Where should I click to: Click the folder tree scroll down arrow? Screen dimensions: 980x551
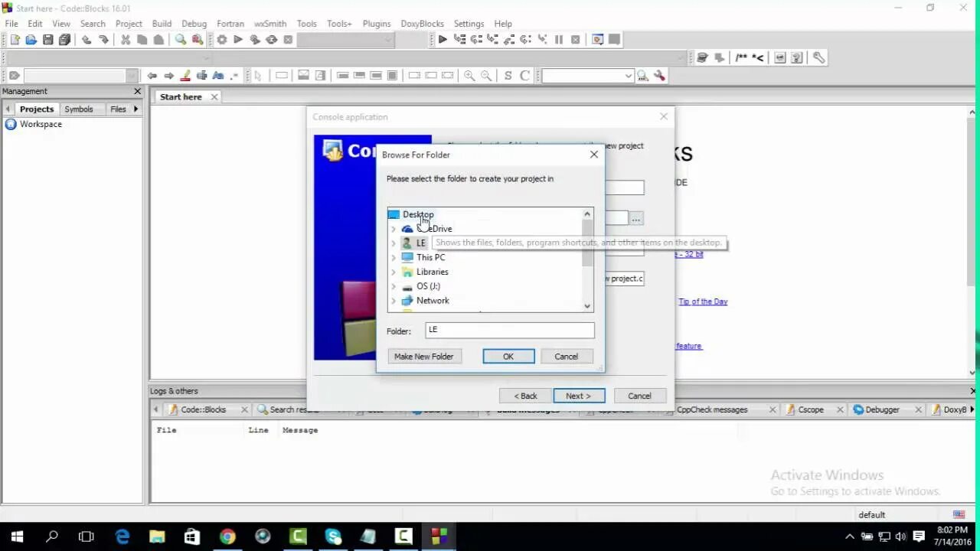pos(587,306)
